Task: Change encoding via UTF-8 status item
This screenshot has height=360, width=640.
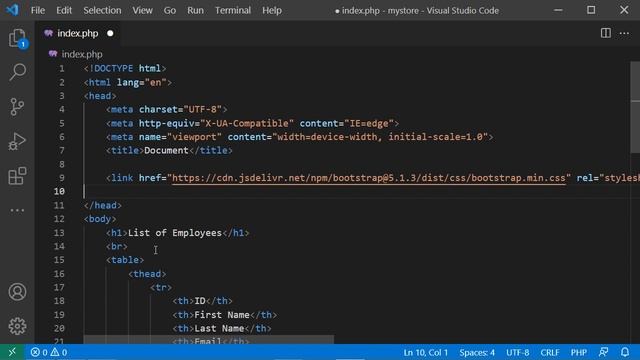Action: 518,352
